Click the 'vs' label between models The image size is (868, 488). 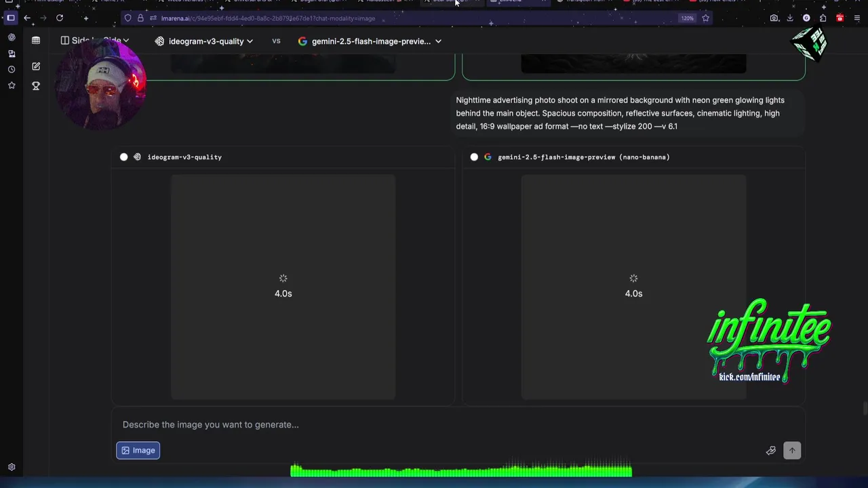[276, 41]
